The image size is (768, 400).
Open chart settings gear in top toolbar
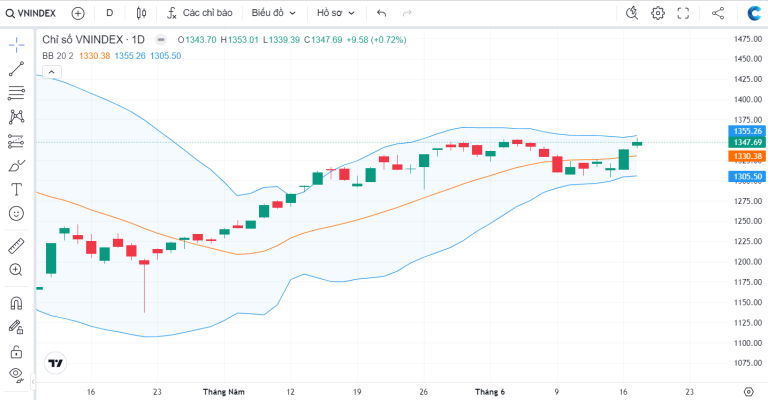click(x=658, y=13)
